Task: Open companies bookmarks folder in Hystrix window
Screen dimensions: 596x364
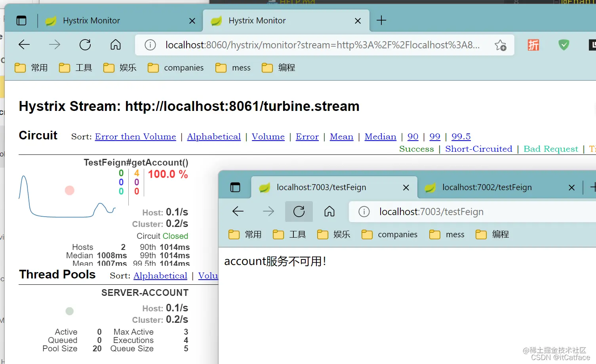Action: [176, 68]
